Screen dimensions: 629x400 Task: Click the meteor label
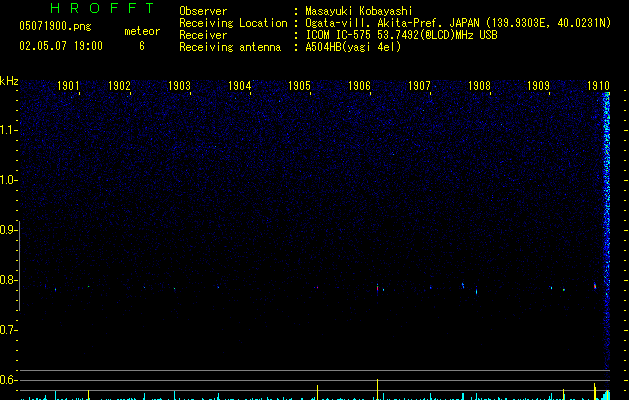[x=142, y=31]
